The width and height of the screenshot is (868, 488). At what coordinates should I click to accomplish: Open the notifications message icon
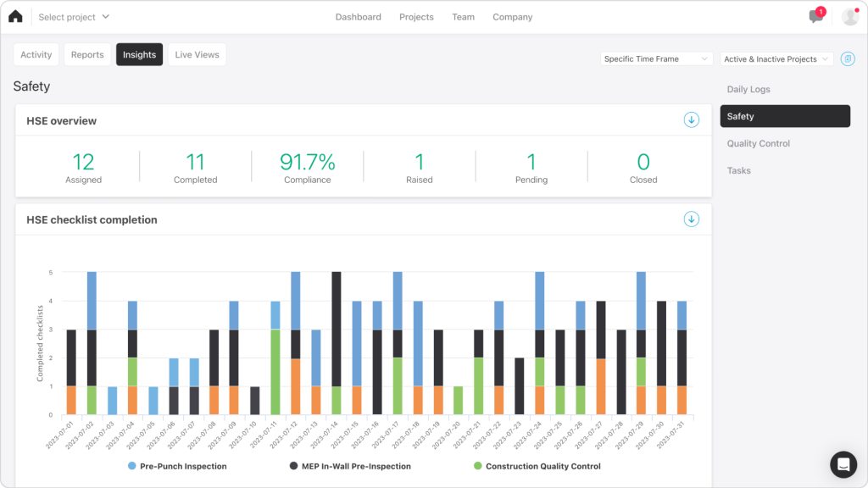click(x=813, y=16)
